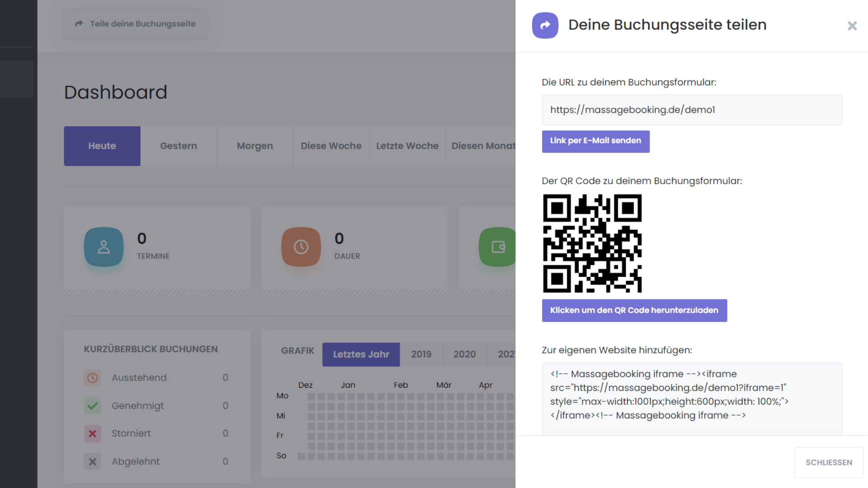Viewport: 868px width, 488px height.
Task: Click the Abgelehnt gray X icon
Action: pyautogui.click(x=93, y=461)
